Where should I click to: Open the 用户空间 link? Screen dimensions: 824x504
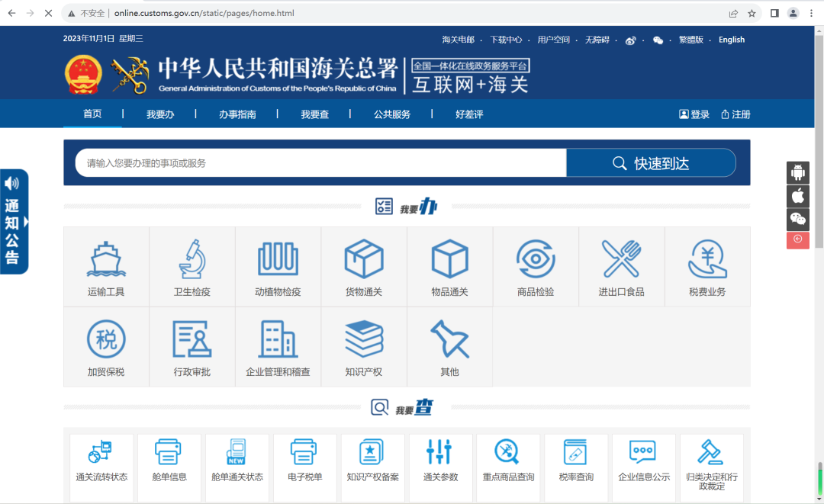tap(553, 40)
